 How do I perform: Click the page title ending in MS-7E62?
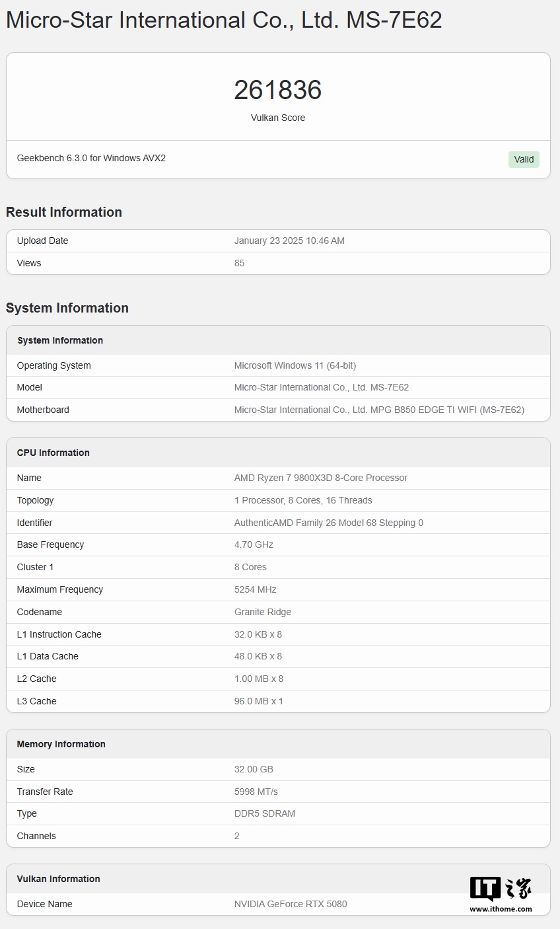[x=224, y=20]
